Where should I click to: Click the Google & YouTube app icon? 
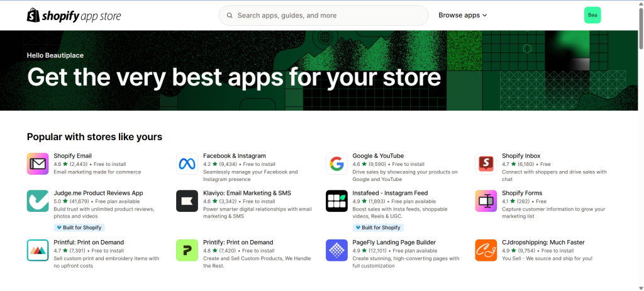point(336,163)
